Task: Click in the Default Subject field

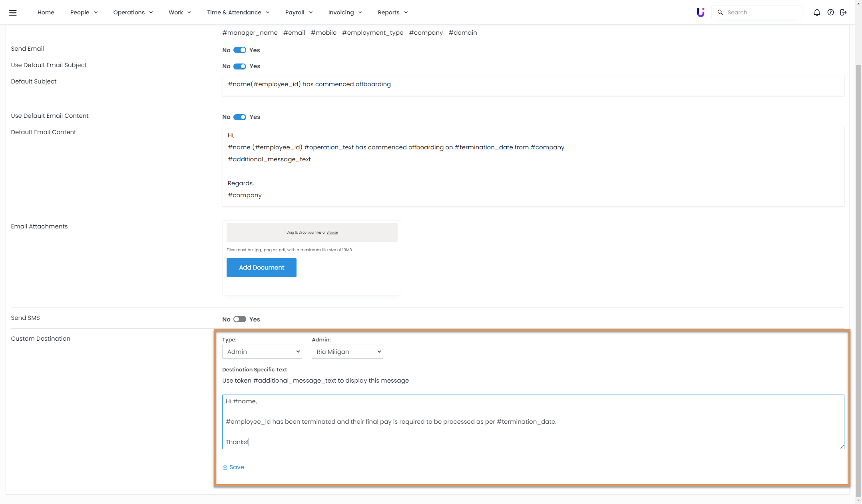Action: (x=533, y=85)
